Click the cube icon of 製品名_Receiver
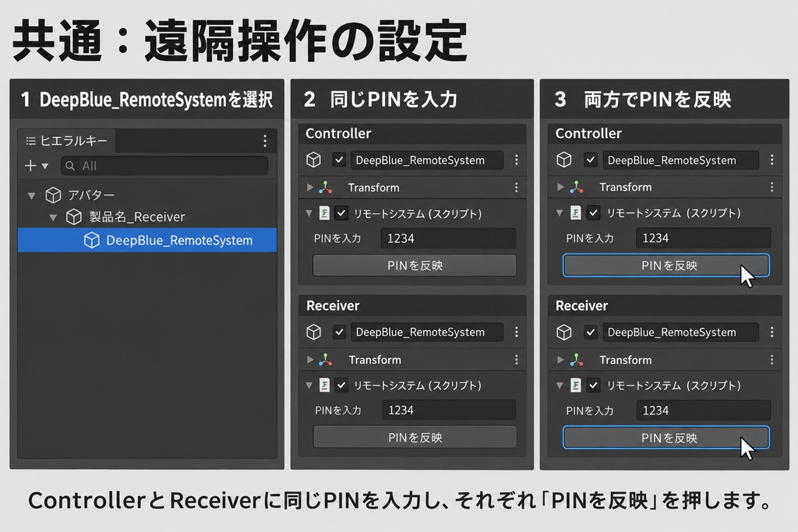The image size is (798, 532). pos(74,217)
